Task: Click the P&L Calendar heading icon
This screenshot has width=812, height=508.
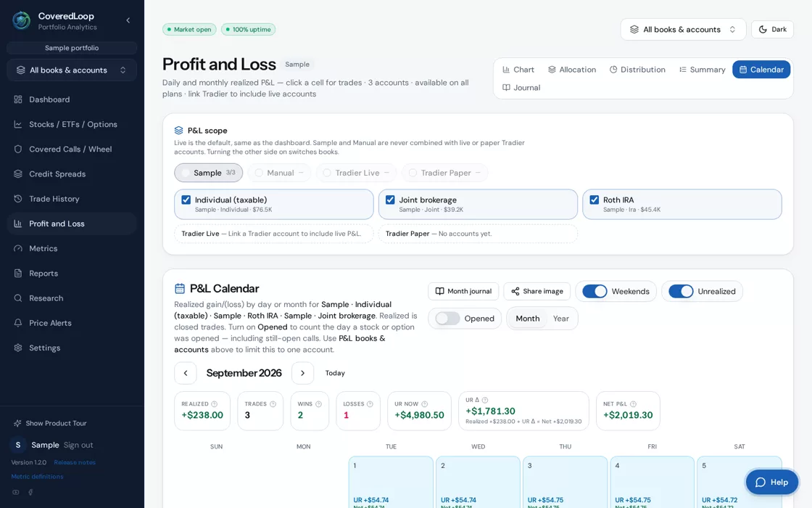Action: pos(180,289)
